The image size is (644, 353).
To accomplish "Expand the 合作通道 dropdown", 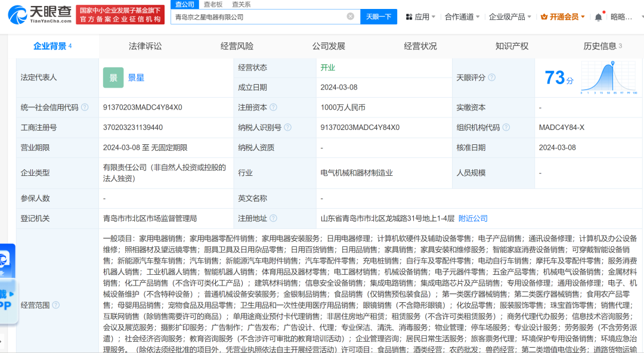I will (462, 17).
